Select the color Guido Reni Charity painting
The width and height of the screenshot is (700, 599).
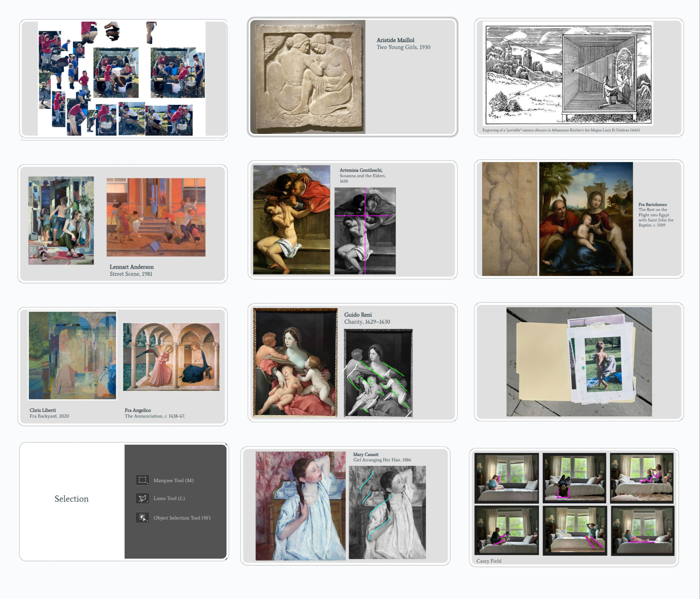(295, 362)
